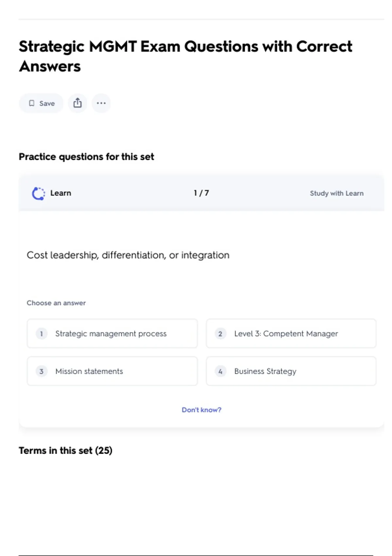Click the number 2 answer badge

point(220,334)
